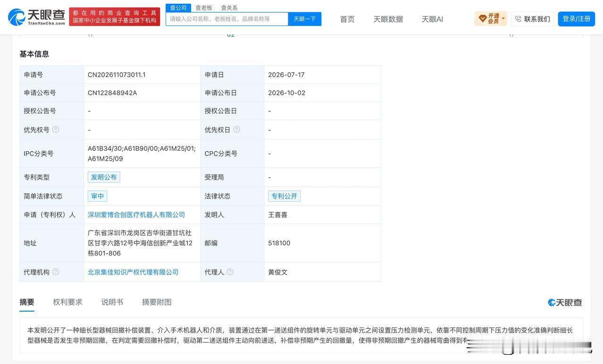603x364 pixels.
Task: Click the 发明公布 patent type tag
Action: click(x=104, y=177)
